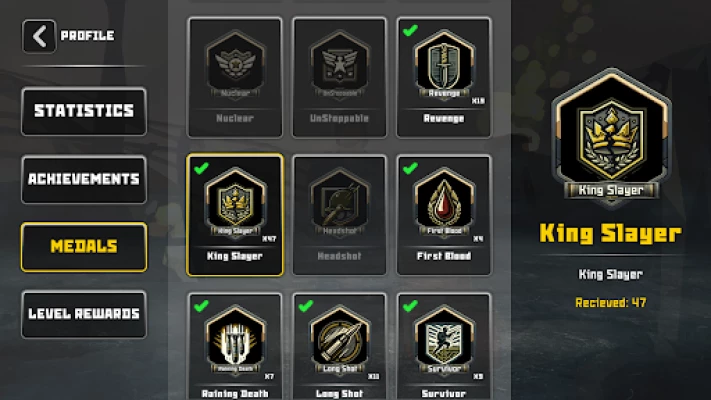Image resolution: width=711 pixels, height=400 pixels.
Task: Click the Recieved: 47 count text
Action: pyautogui.click(x=611, y=302)
